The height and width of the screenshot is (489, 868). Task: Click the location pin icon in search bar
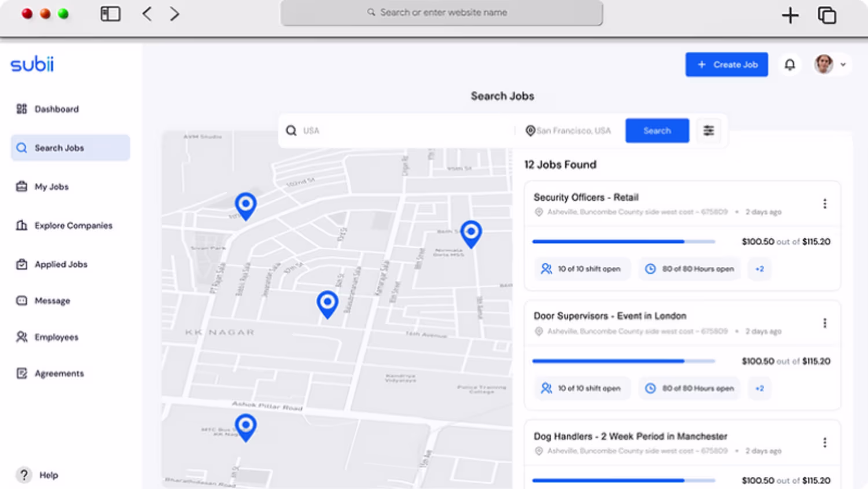point(530,131)
